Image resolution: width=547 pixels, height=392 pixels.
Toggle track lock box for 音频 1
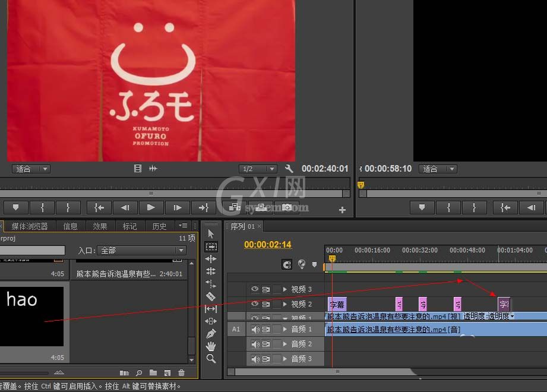click(277, 329)
